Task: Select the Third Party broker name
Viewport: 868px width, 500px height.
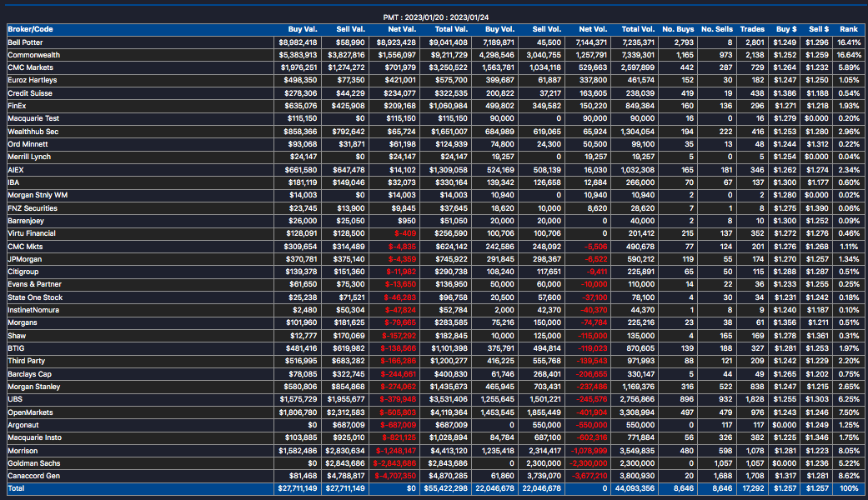Action: pyautogui.click(x=26, y=361)
